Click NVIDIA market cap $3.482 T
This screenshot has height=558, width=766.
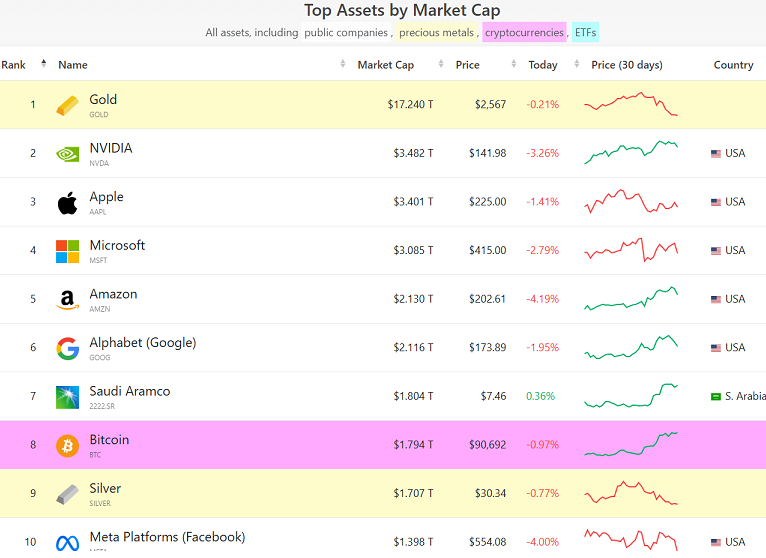(413, 153)
